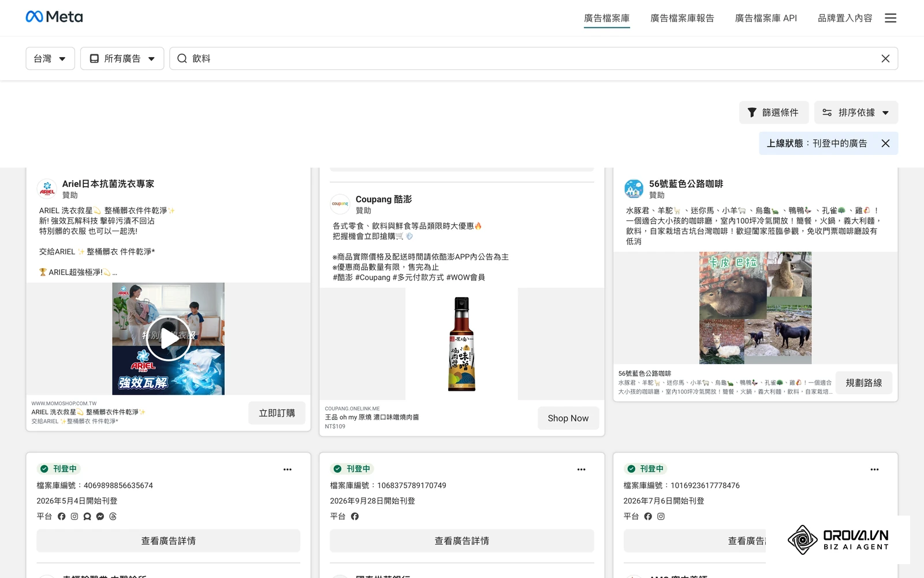Click the Ariel advertiser avatar

pos(47,189)
